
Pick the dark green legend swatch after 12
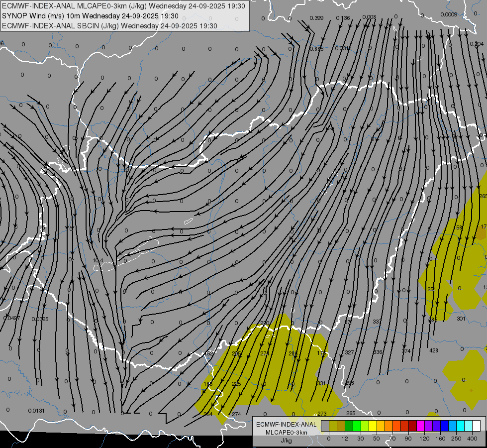349,426
